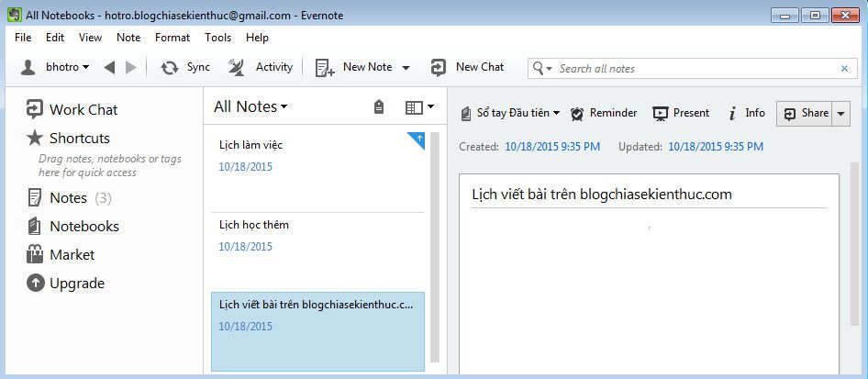
Task: Select Upgrade in the sidebar
Action: point(77,284)
